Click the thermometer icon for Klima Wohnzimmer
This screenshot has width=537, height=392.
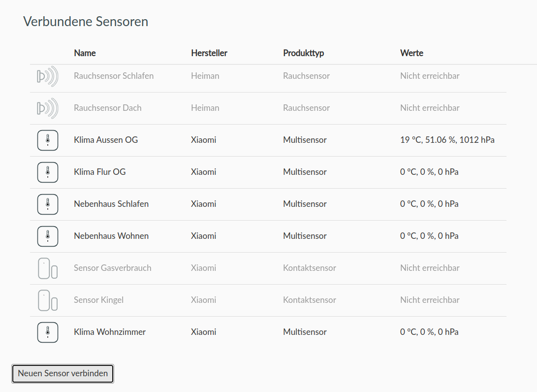48,332
